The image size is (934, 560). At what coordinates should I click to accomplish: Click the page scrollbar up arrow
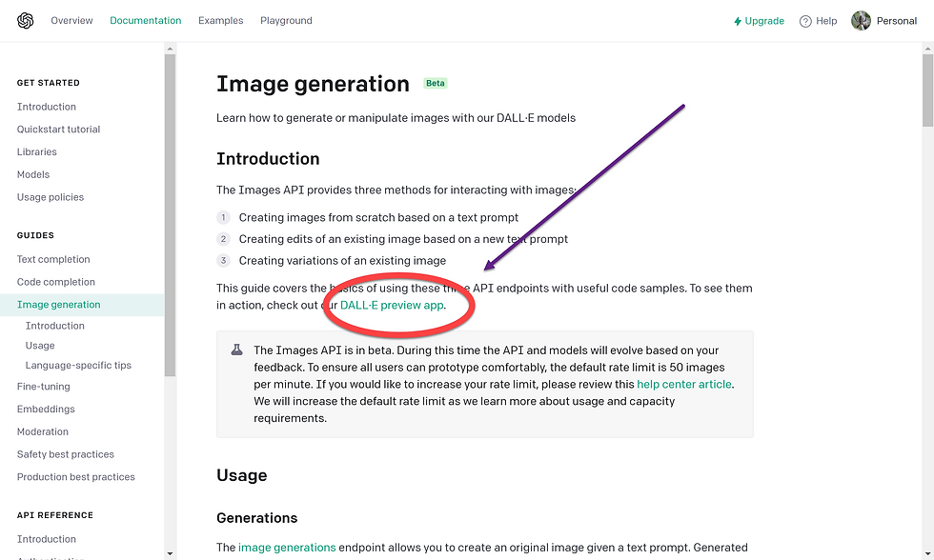coord(927,49)
